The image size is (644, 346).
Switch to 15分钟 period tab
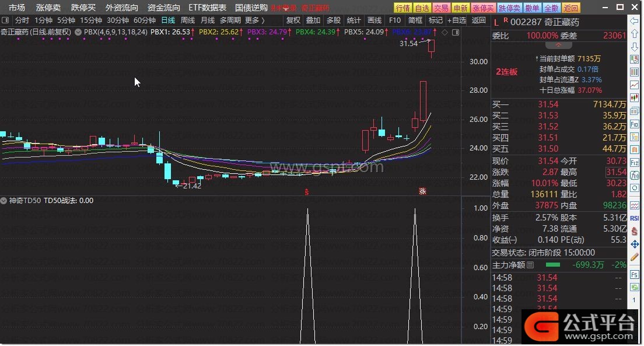pos(91,20)
